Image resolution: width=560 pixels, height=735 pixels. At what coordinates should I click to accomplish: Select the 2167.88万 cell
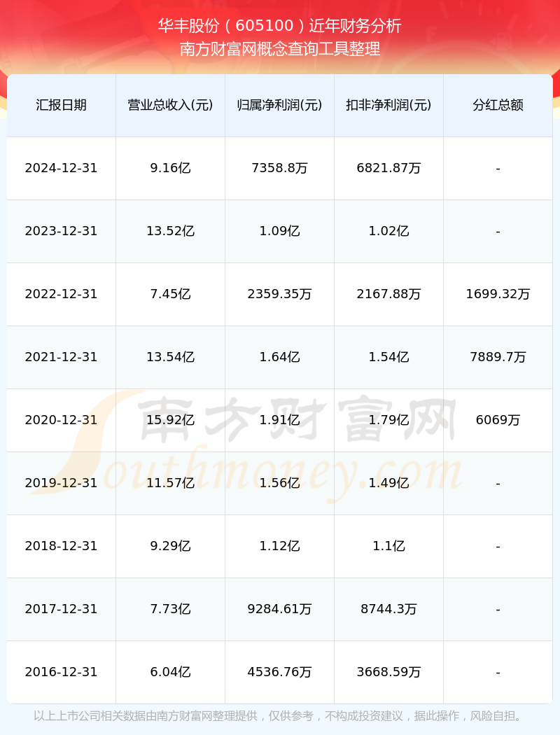(x=389, y=295)
